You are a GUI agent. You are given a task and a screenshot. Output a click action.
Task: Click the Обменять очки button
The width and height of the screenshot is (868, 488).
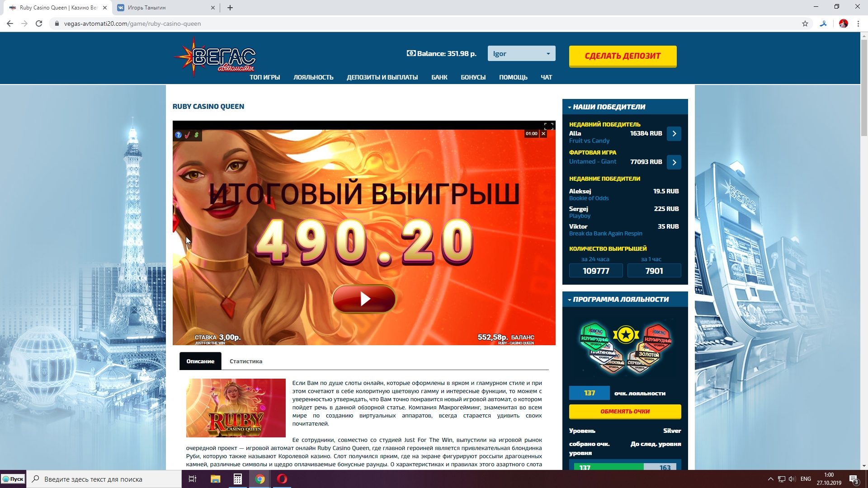coord(625,411)
